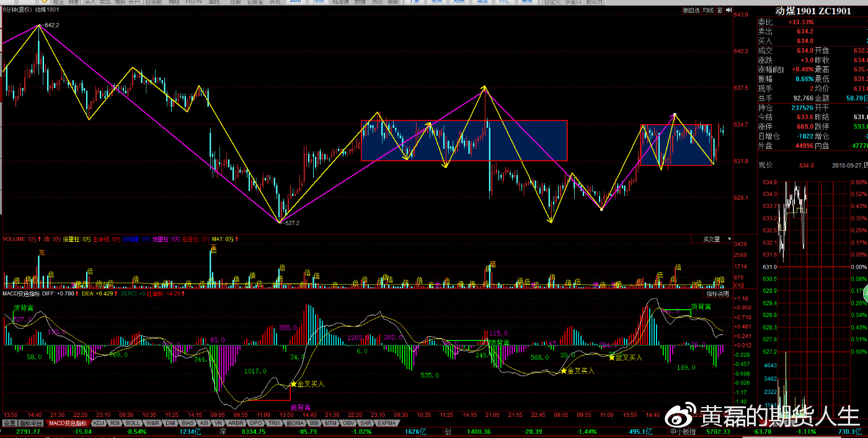Click the 日增仓 row label
868x438 pixels.
pos(769,136)
